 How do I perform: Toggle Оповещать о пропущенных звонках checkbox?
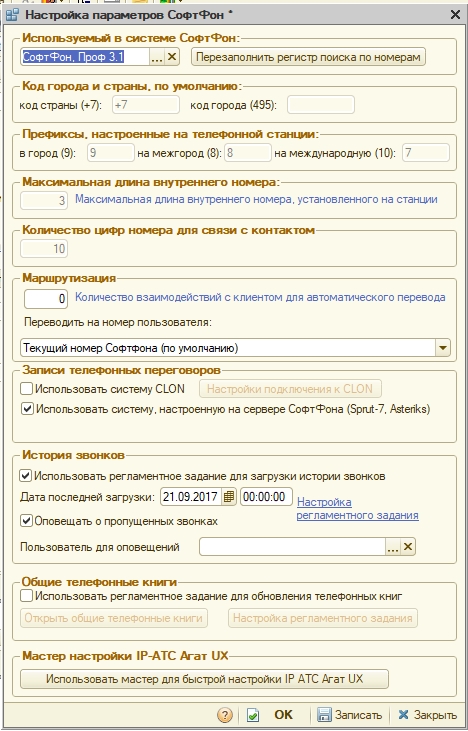click(26, 521)
